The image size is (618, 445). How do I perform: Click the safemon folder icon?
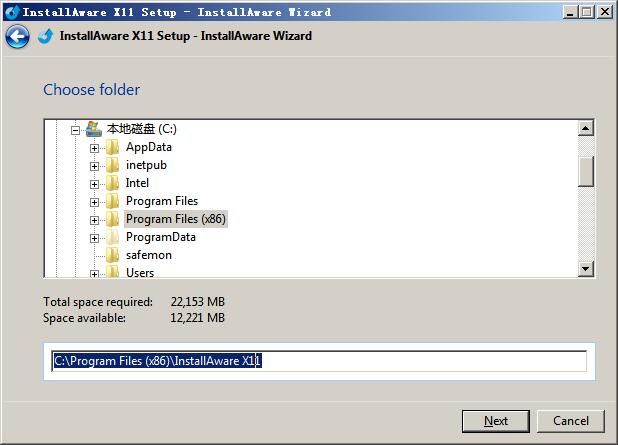pyautogui.click(x=112, y=255)
